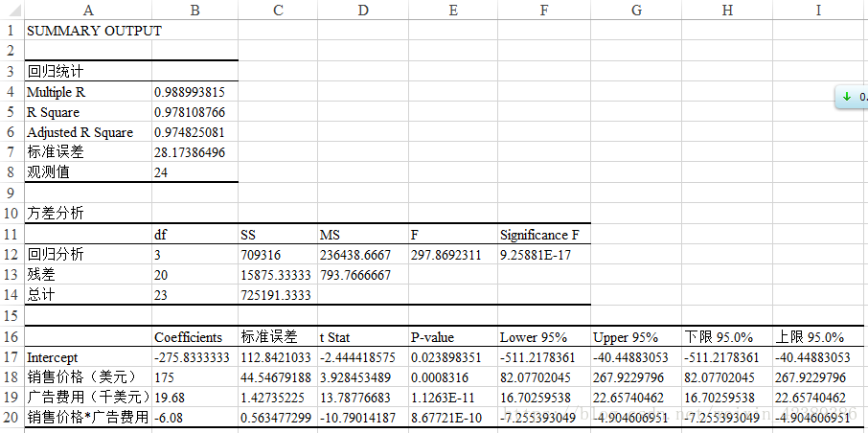
Task: Select advertising coefficient 19.68
Action: pyautogui.click(x=194, y=397)
